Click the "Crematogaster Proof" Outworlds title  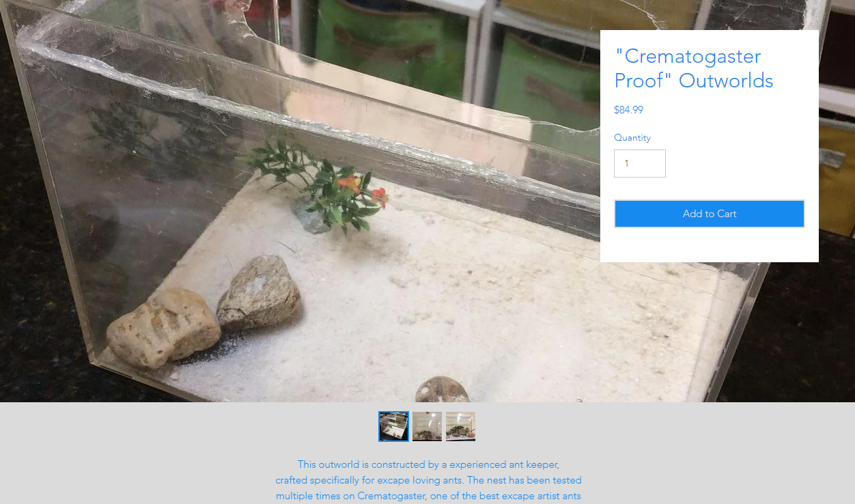click(694, 68)
